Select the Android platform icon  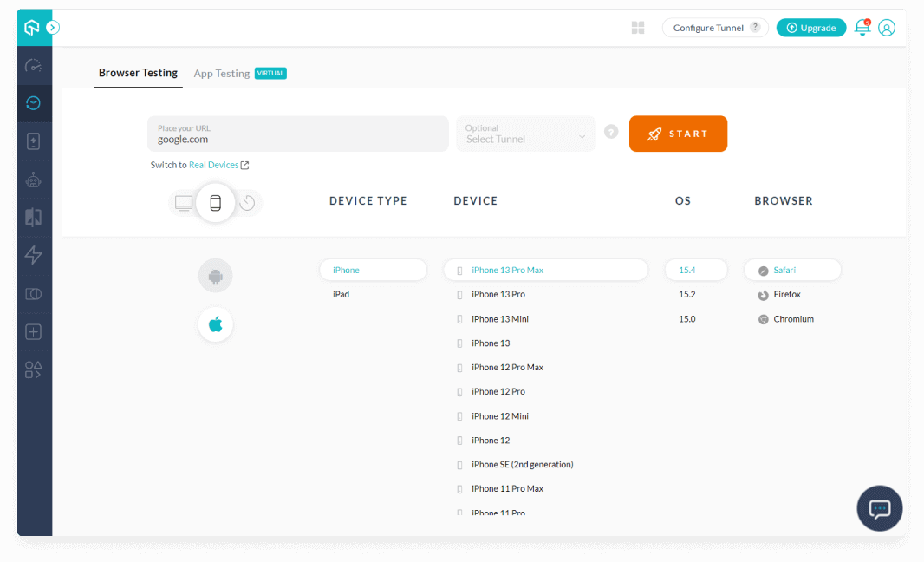[x=215, y=275]
